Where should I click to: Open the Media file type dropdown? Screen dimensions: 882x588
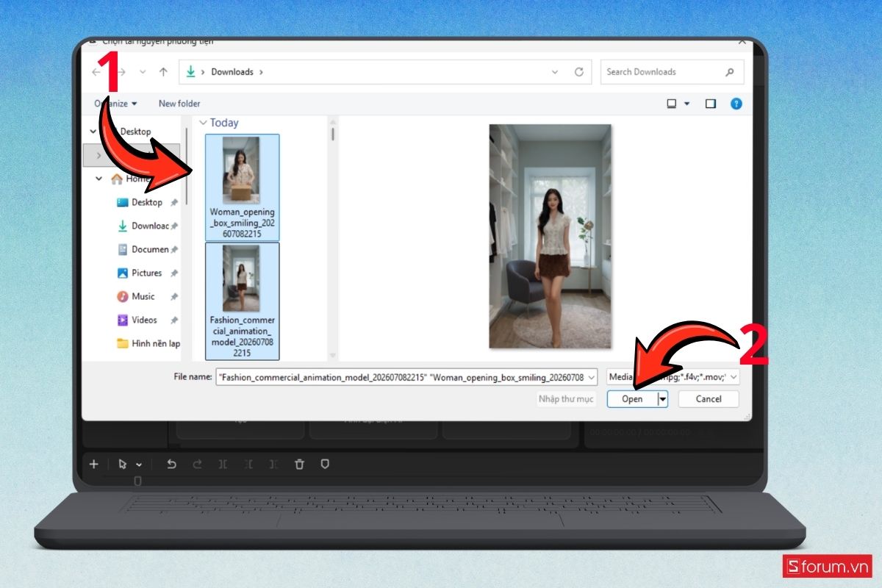(x=673, y=377)
